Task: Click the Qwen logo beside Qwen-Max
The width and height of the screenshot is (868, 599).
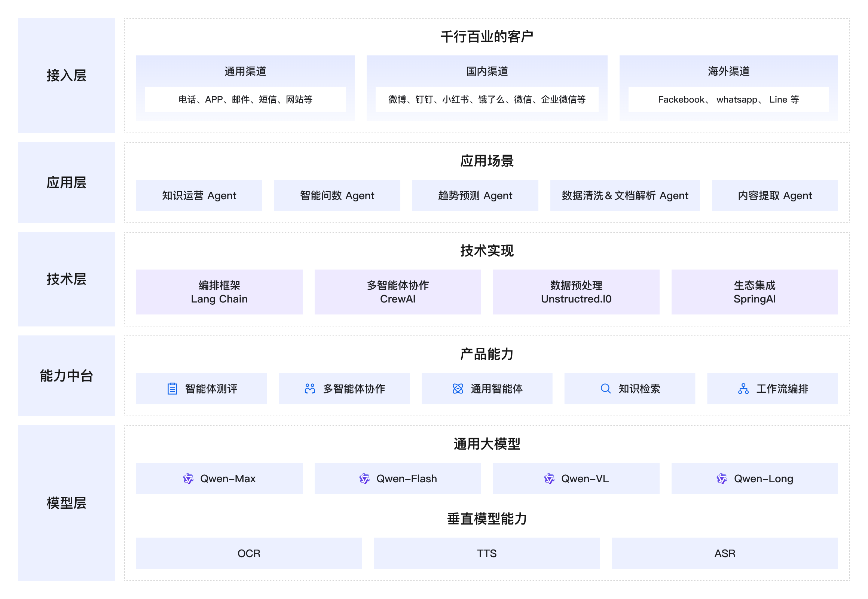Action: coord(188,478)
